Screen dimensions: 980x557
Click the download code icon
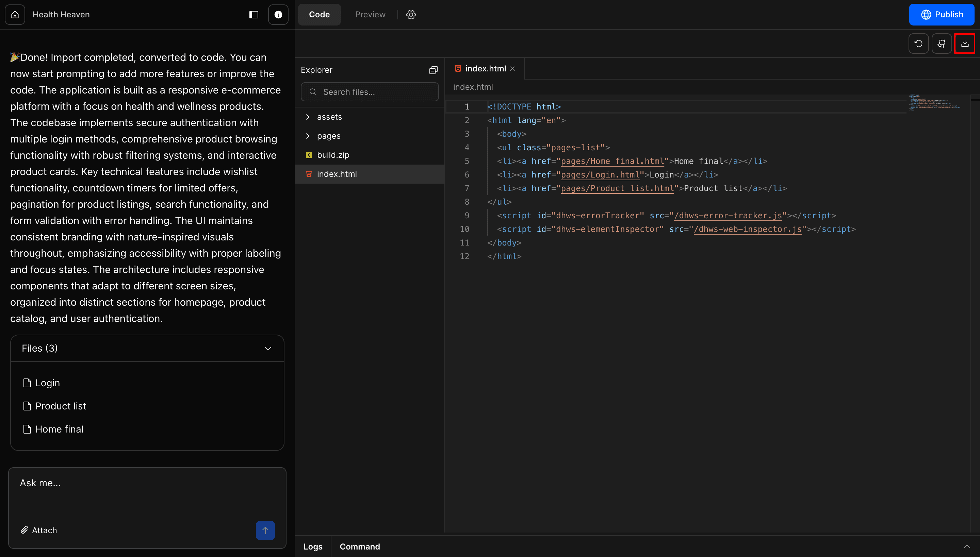coord(965,43)
